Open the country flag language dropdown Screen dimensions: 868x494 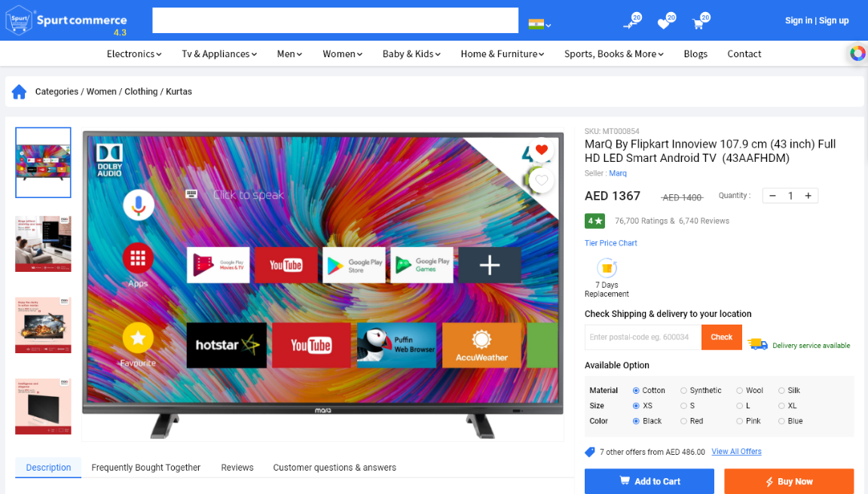tap(539, 24)
